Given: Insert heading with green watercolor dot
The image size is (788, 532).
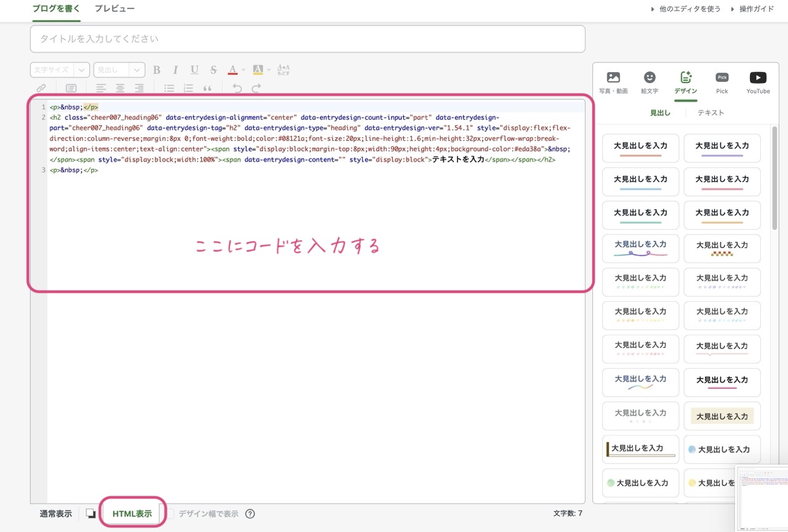Looking at the screenshot, I should [x=640, y=483].
